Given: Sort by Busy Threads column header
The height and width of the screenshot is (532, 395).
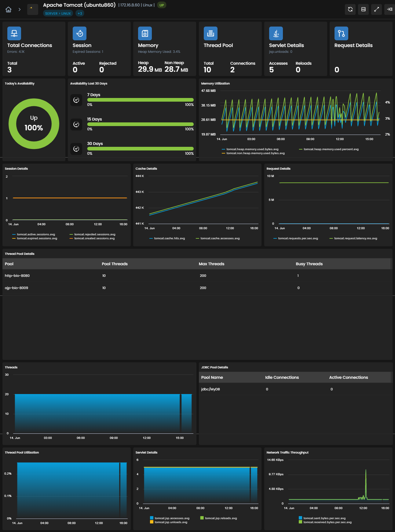Looking at the screenshot, I should (309, 264).
